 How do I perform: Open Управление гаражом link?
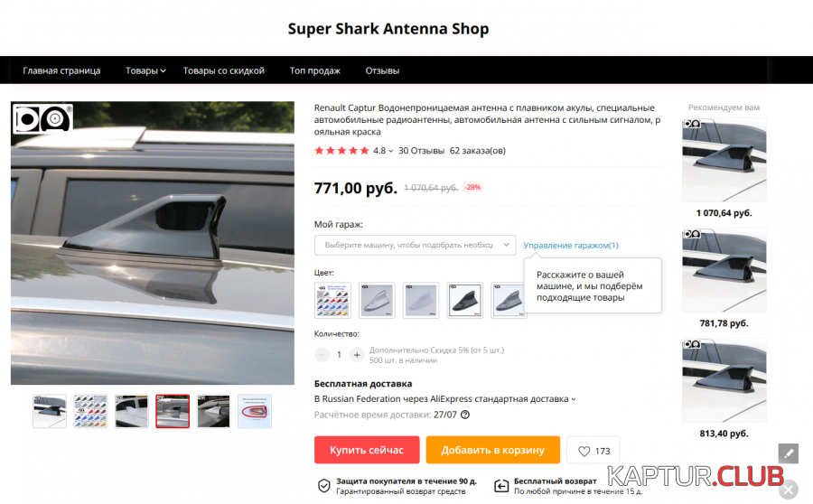coord(570,246)
